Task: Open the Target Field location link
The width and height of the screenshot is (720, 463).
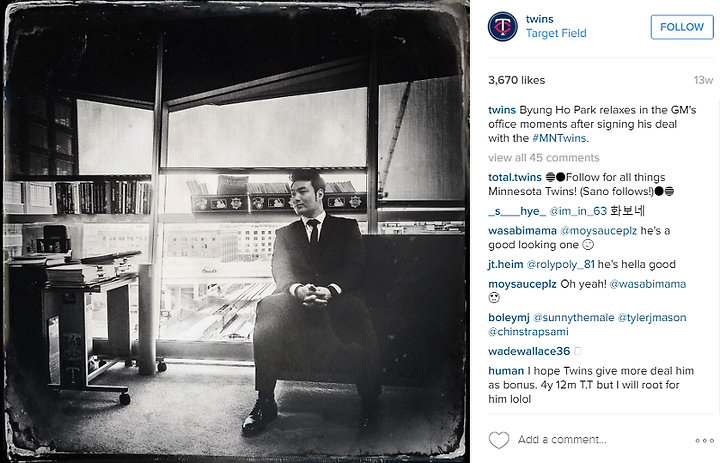Action: click(x=556, y=33)
